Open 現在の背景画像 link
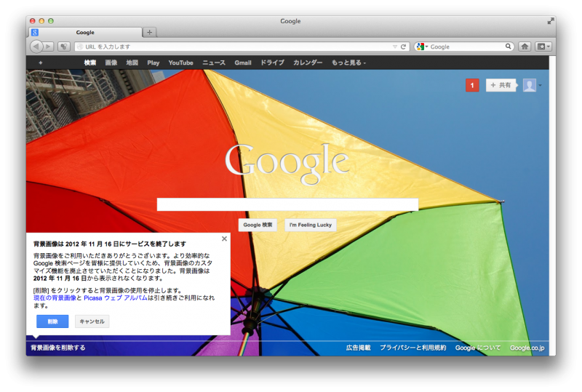 (55, 298)
